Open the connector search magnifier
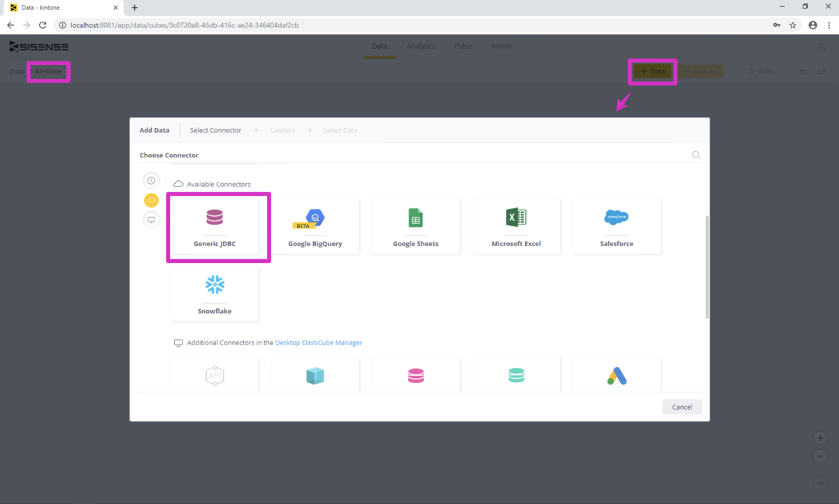The height and width of the screenshot is (504, 839). (x=696, y=155)
